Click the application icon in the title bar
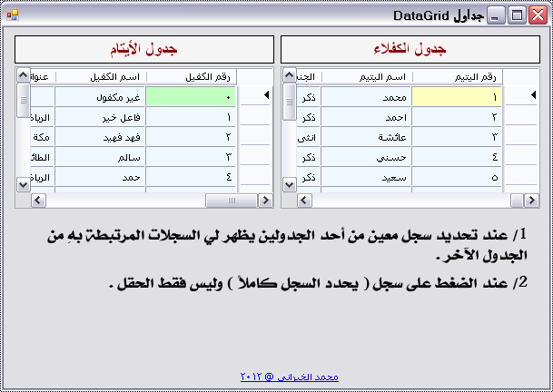The width and height of the screenshot is (553, 392). click(x=13, y=15)
